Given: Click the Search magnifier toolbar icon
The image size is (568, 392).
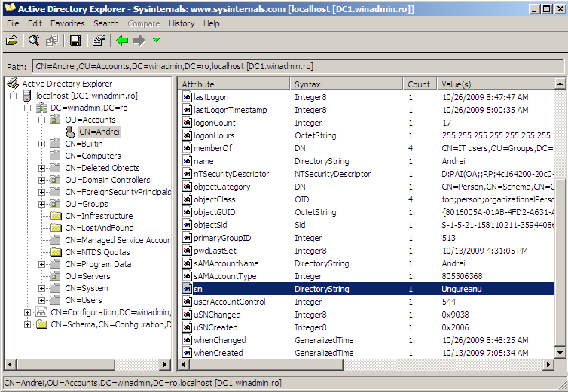Looking at the screenshot, I should point(35,41).
